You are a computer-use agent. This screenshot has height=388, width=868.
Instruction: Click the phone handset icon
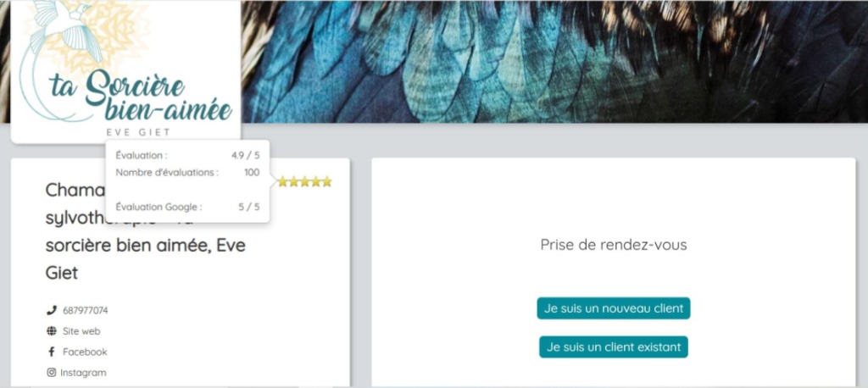pyautogui.click(x=52, y=310)
